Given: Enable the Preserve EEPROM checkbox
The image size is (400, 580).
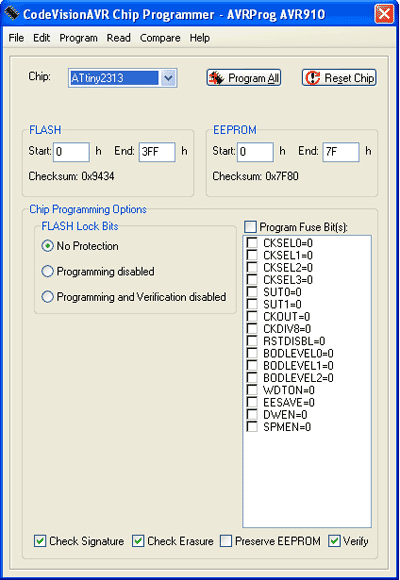Looking at the screenshot, I should [x=226, y=541].
